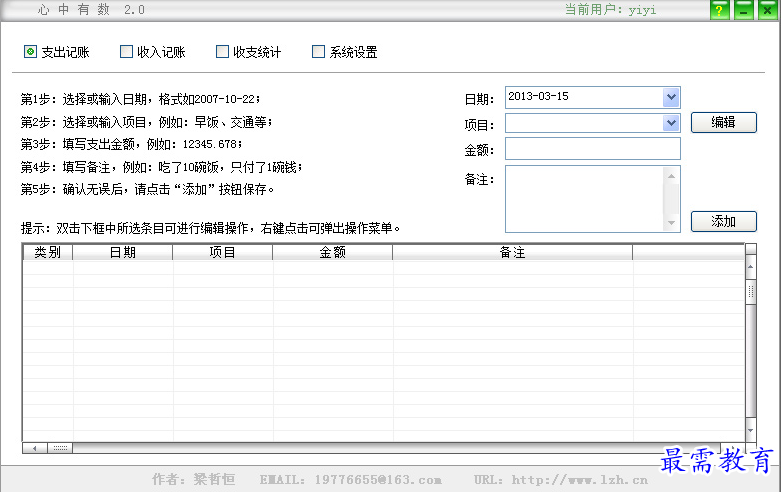Select the 系统设置 checkbox
Viewport: 782px width, 492px height.
click(x=318, y=51)
